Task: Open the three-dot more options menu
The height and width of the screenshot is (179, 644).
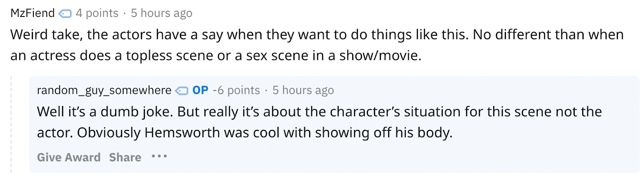Action: point(159,156)
